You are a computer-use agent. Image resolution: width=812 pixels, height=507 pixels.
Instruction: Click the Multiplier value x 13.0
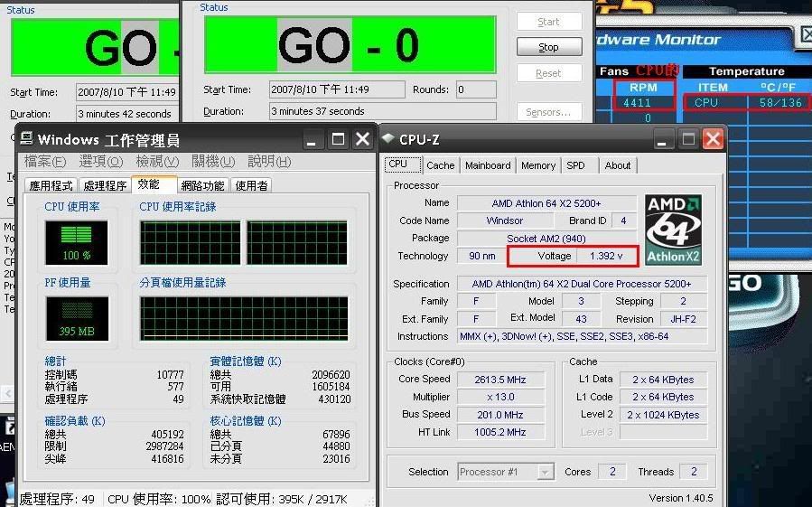[x=500, y=397]
